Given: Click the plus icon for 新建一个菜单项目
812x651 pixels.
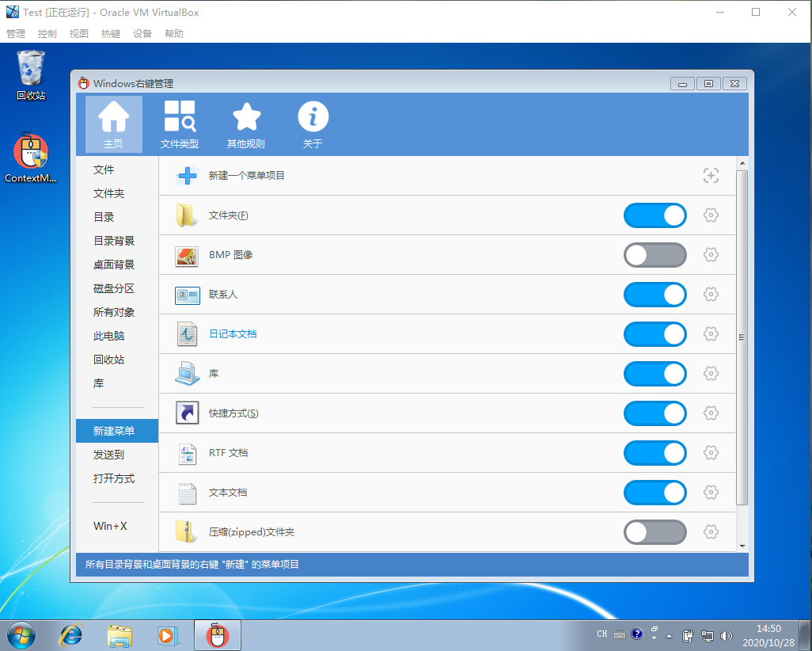Looking at the screenshot, I should (187, 176).
